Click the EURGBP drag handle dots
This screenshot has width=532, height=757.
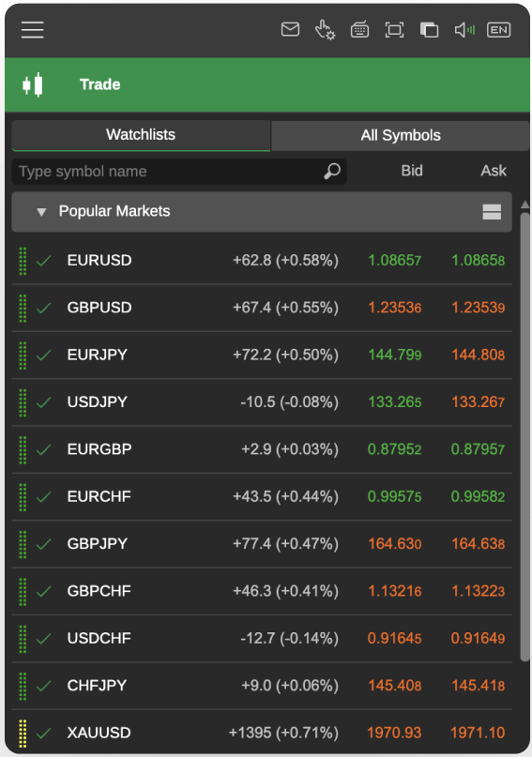23,449
